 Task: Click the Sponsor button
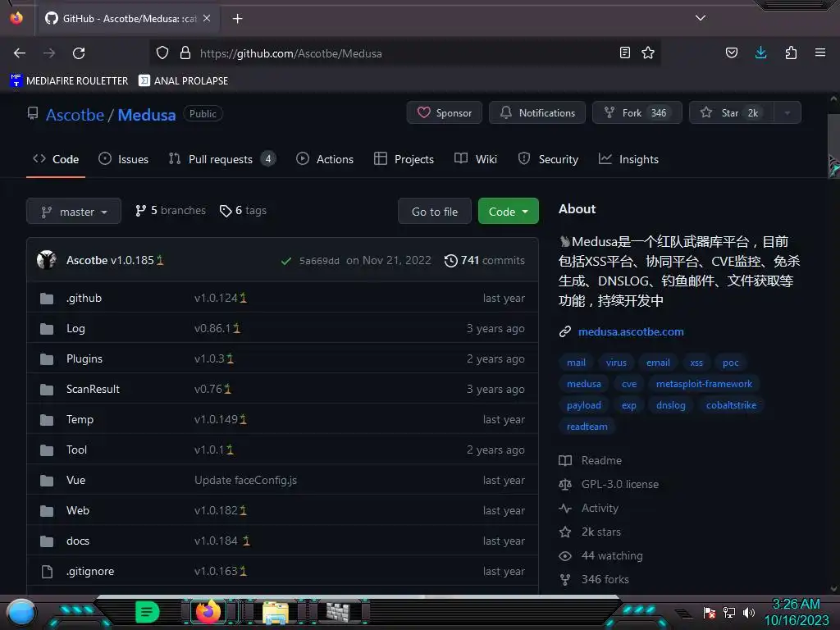(444, 112)
